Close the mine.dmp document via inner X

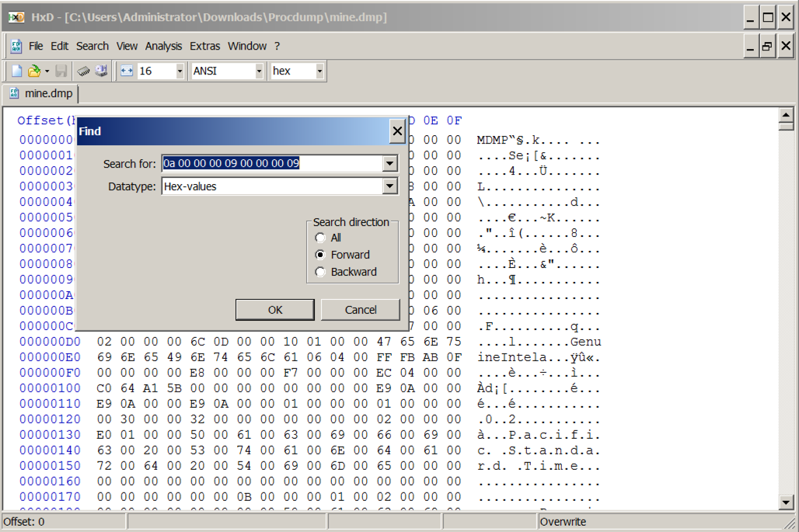(x=786, y=47)
